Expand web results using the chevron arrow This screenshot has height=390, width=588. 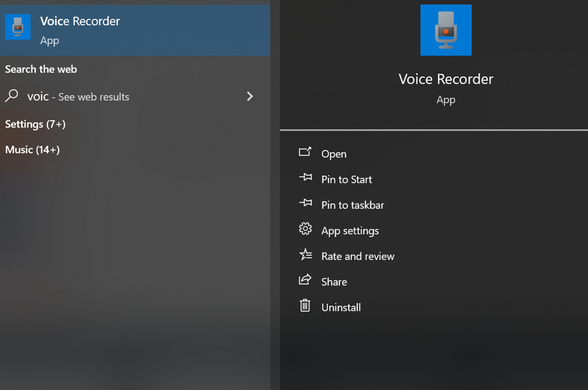point(250,96)
